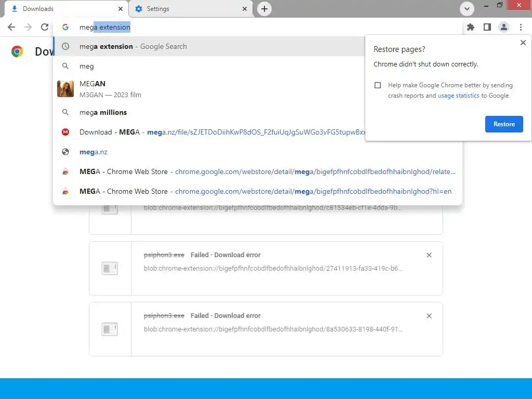Go back with the browser back arrow
Viewport: 532px width, 399px height.
(11, 27)
